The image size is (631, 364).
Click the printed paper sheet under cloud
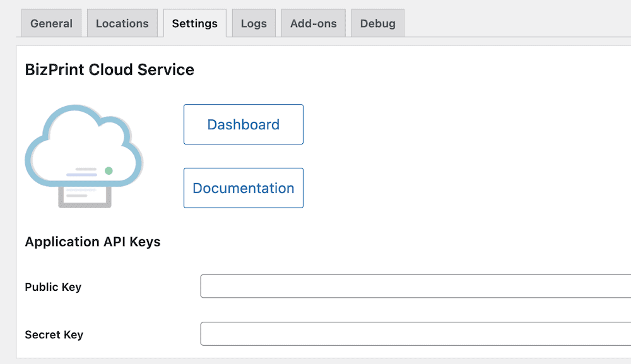pos(85,194)
